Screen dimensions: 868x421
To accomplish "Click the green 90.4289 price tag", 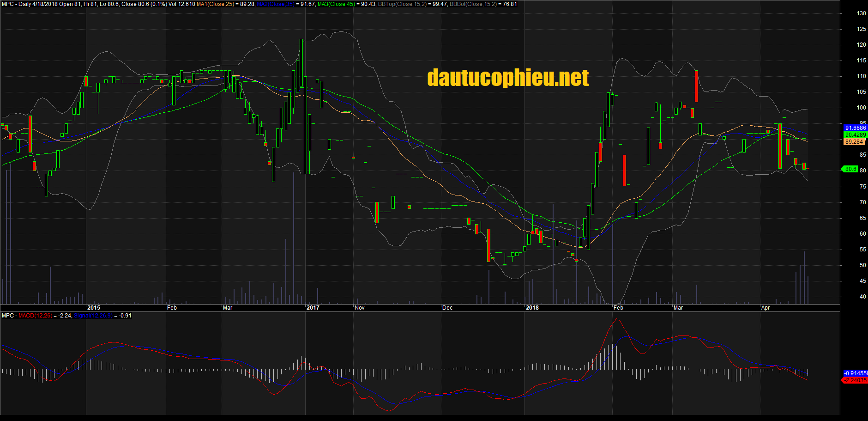I will (855, 135).
